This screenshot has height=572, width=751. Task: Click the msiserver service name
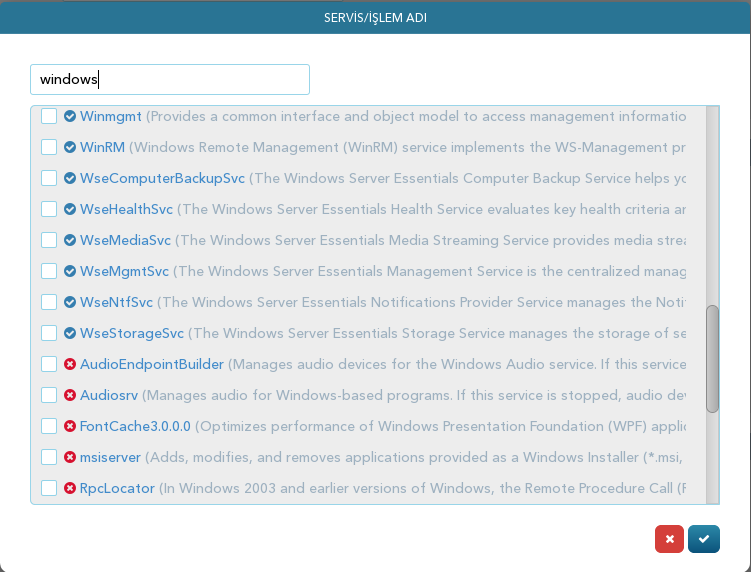110,457
